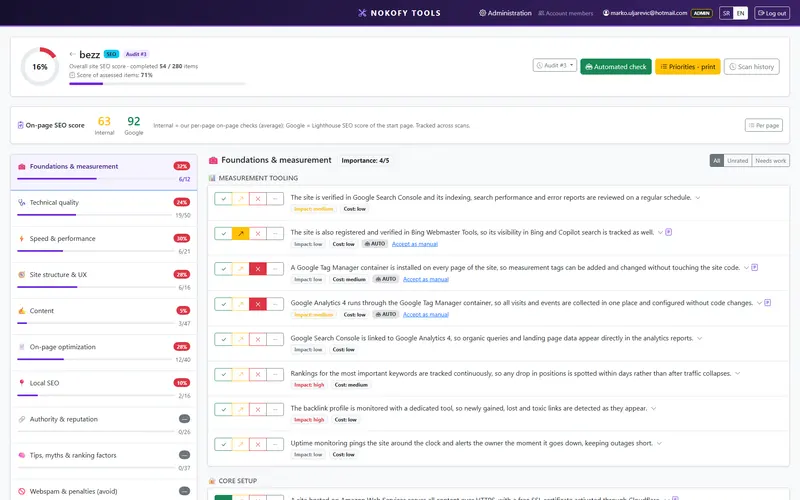Run the Automated check
The height and width of the screenshot is (500, 800).
coord(616,67)
